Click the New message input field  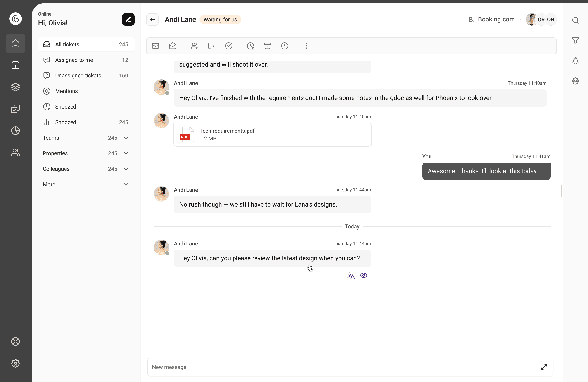(x=350, y=367)
